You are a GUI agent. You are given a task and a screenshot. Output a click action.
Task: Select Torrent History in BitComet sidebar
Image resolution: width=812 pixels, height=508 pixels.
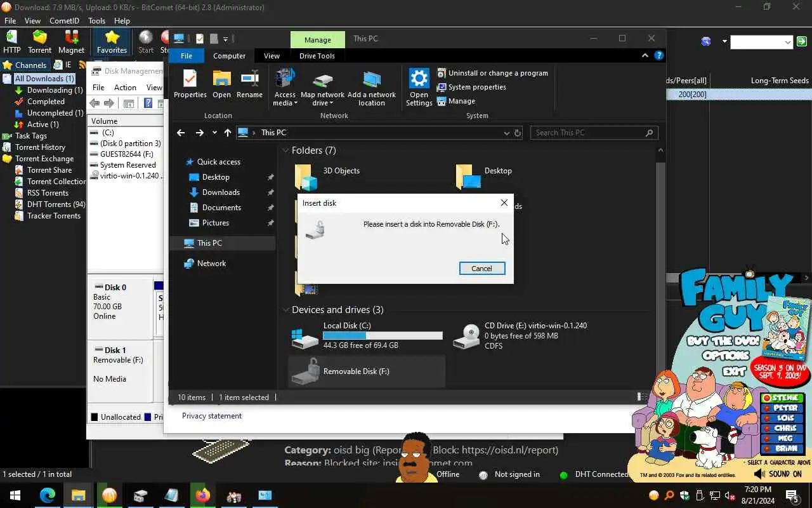pyautogui.click(x=34, y=147)
